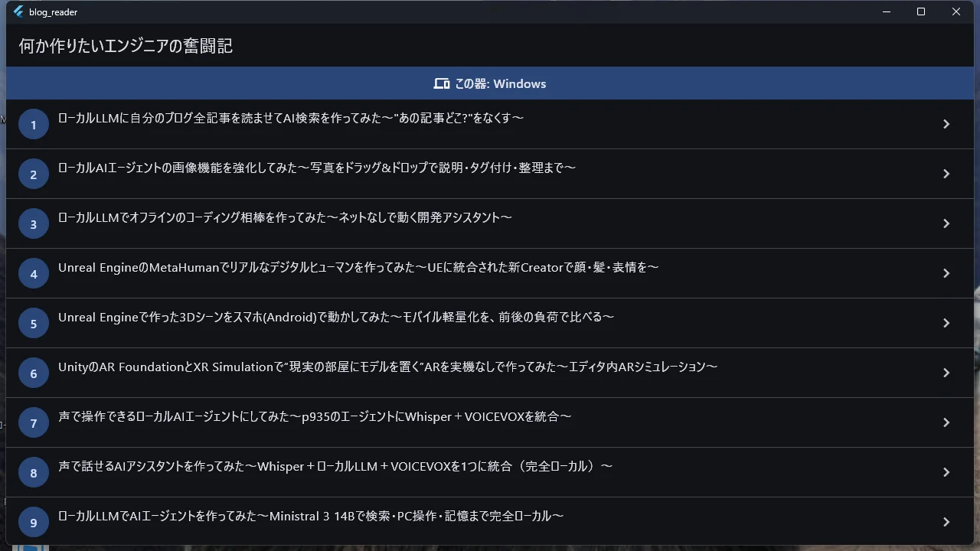Close the blog_reader window
The image size is (980, 551).
(x=956, y=11)
